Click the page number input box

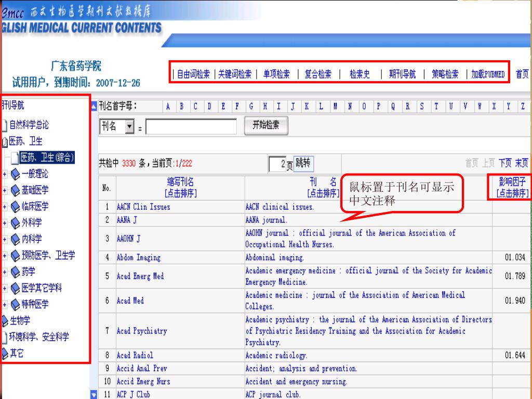pyautogui.click(x=277, y=164)
